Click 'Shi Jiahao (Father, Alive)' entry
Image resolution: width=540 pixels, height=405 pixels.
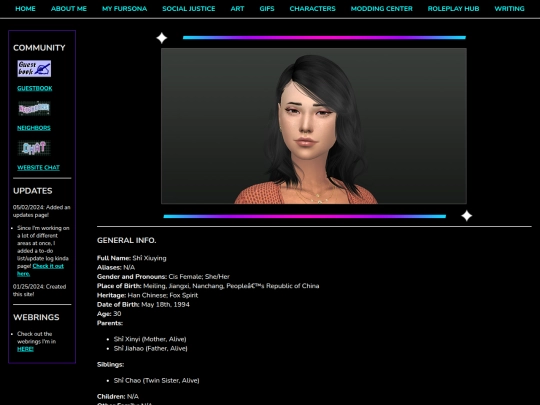click(151, 349)
